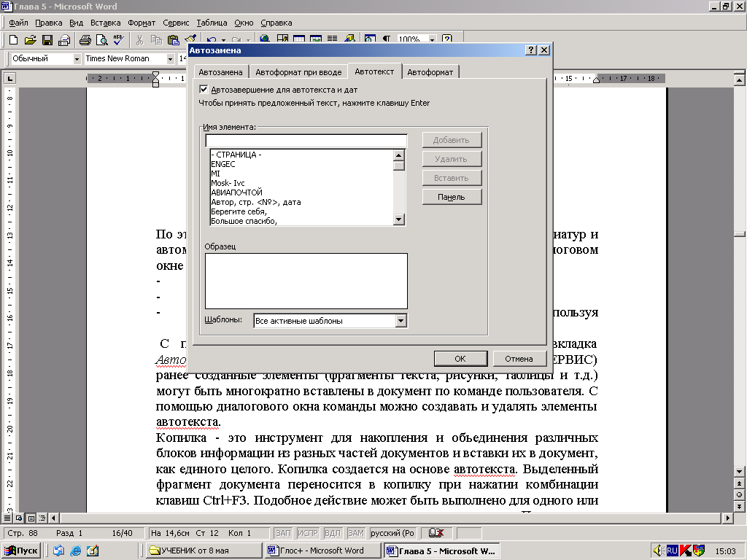Open the Сервис menu
This screenshot has height=560, width=747.
coord(176,23)
